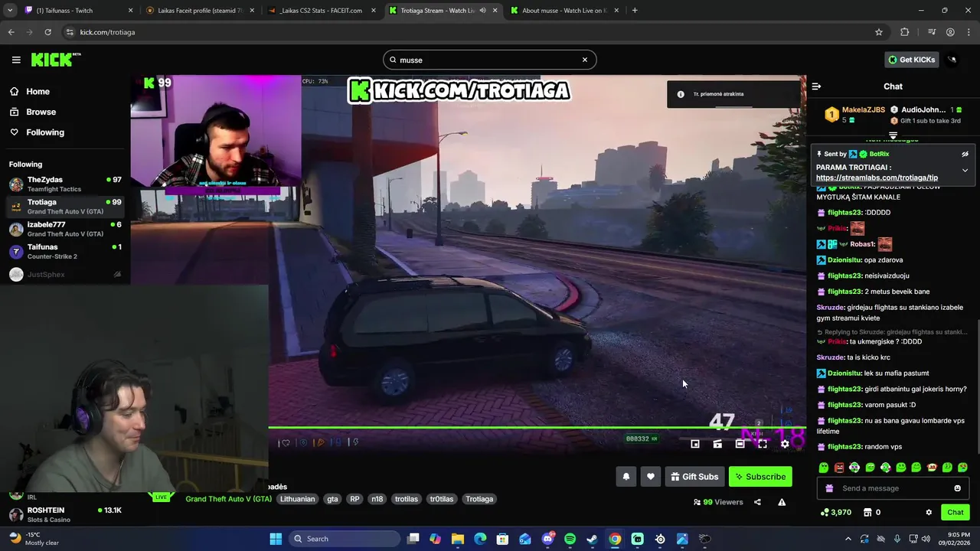Open the emoji picker in the message box
This screenshot has height=551, width=980.
[x=957, y=488]
